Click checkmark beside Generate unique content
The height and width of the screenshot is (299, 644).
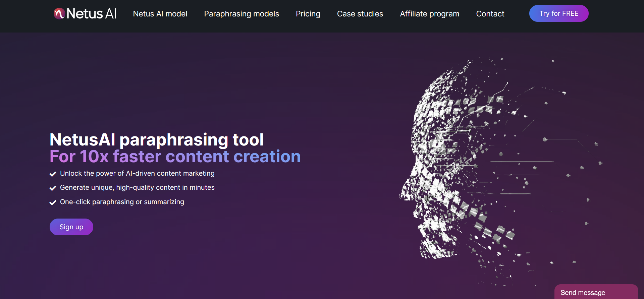point(53,188)
